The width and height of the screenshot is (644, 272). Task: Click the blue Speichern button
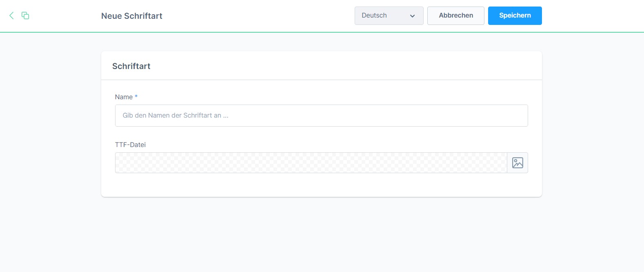pos(515,16)
